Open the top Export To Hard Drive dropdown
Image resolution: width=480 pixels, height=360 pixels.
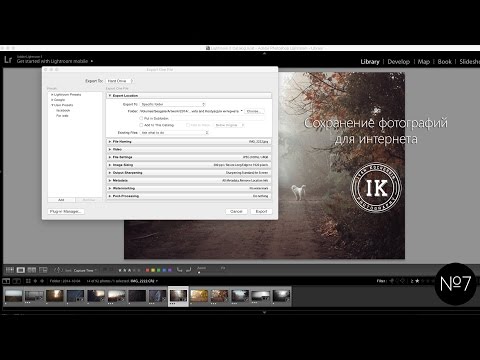point(119,81)
